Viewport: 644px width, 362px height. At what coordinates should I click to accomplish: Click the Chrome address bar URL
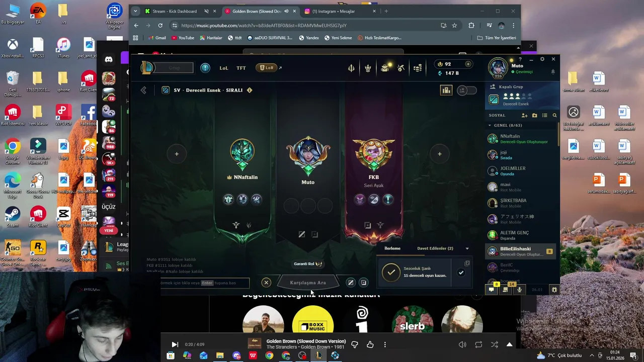coord(264,25)
